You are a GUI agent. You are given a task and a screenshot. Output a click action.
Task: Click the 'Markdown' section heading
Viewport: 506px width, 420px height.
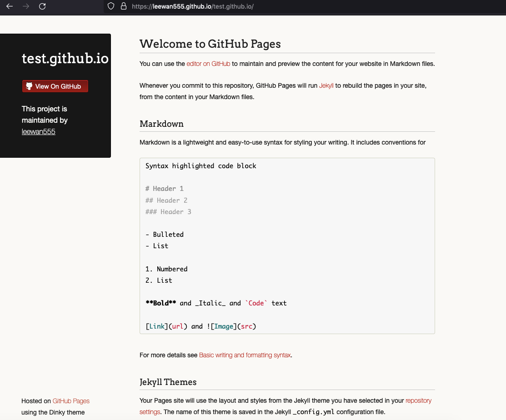point(162,124)
